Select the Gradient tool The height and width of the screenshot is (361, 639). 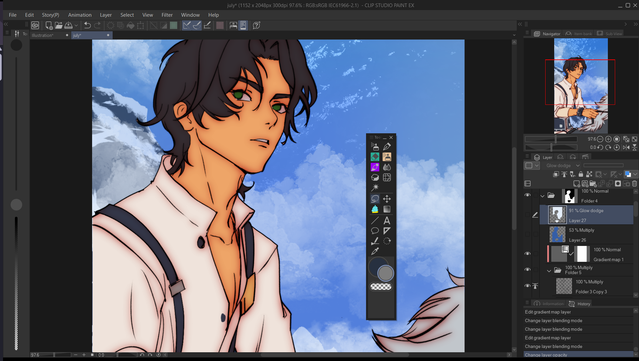[x=386, y=209]
